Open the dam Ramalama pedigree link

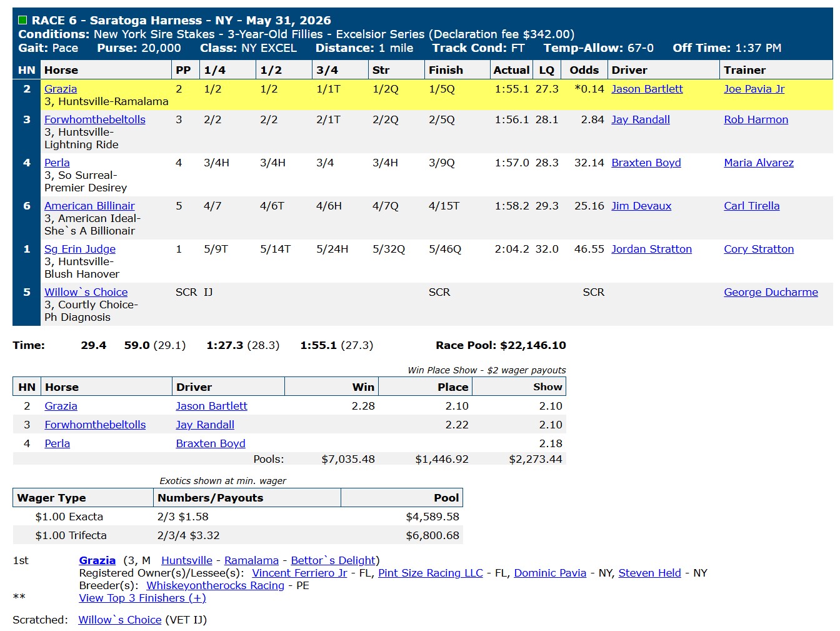pos(251,560)
